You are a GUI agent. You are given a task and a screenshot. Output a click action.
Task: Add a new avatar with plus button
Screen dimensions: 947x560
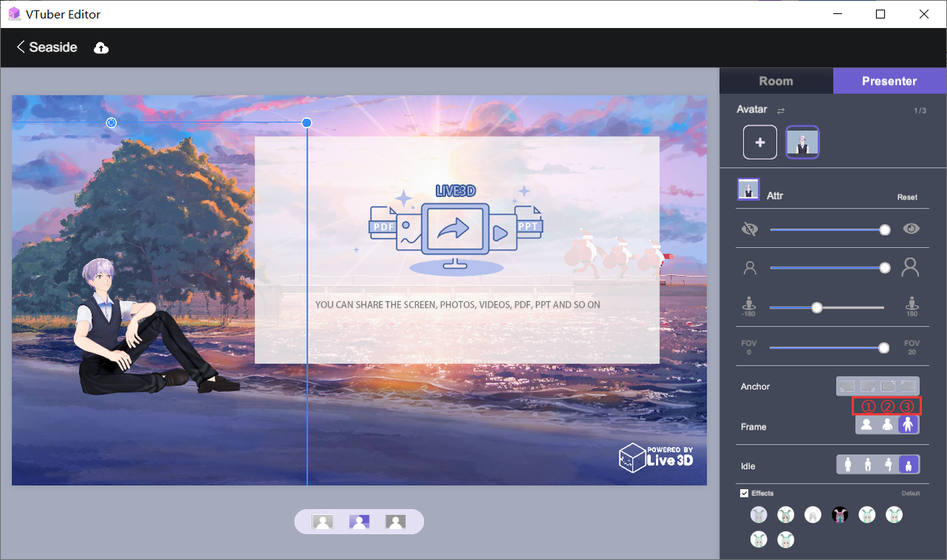point(760,142)
